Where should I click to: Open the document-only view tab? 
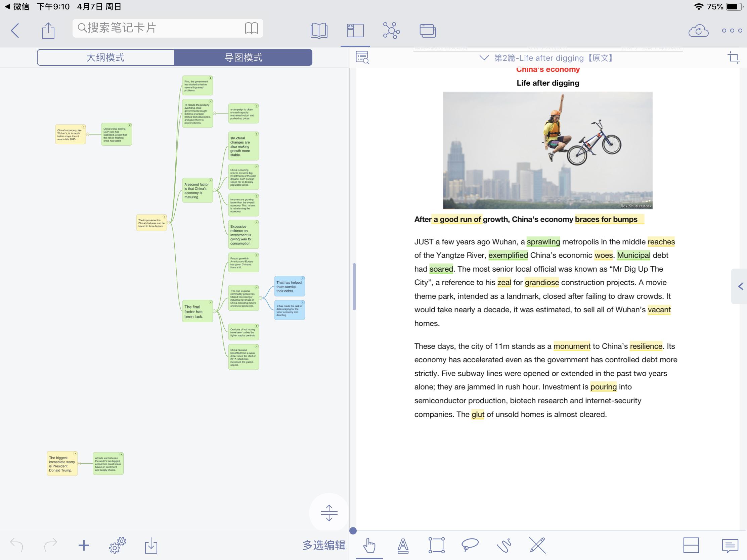coord(319,31)
